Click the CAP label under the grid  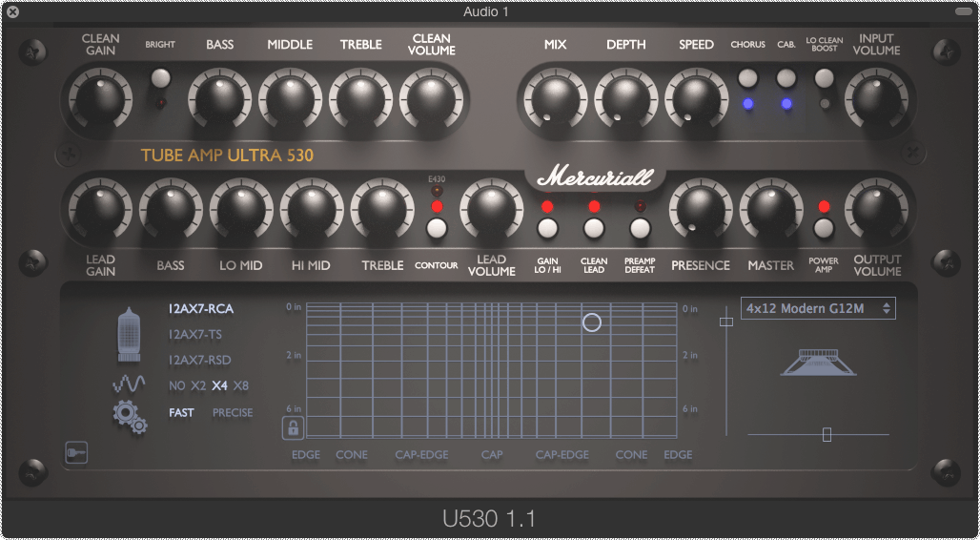click(492, 454)
